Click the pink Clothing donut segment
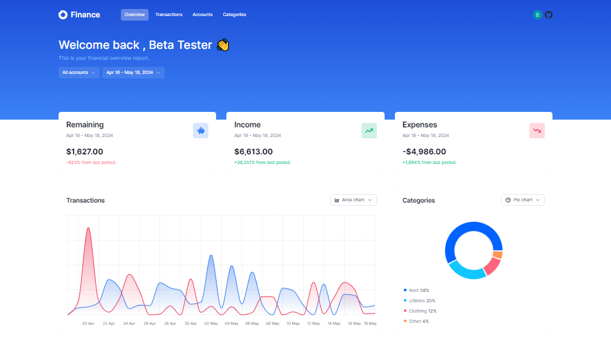 click(493, 266)
